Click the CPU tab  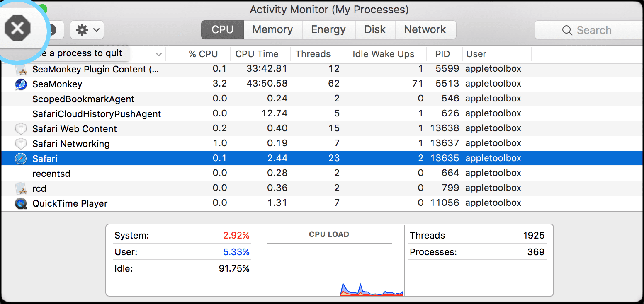pyautogui.click(x=223, y=30)
